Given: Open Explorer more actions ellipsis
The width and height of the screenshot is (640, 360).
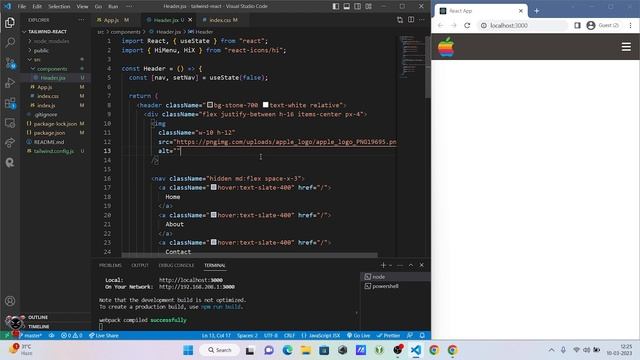Looking at the screenshot, I should pyautogui.click(x=82, y=20).
